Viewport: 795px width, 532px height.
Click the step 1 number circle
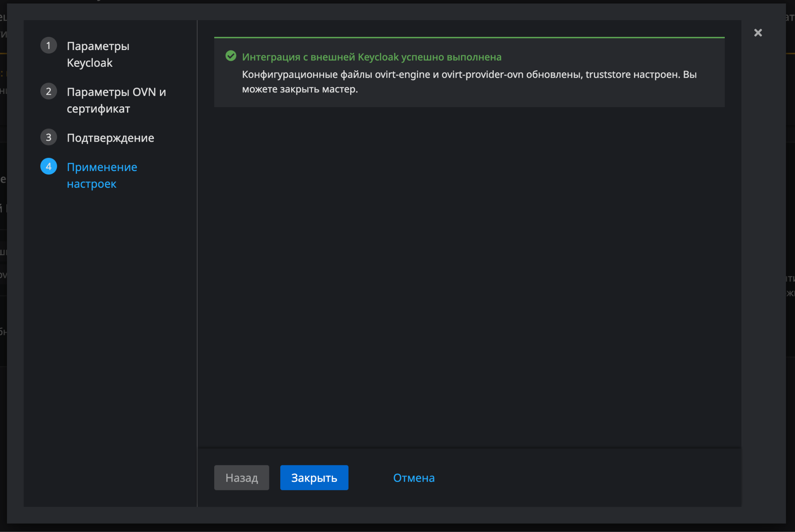coord(49,46)
